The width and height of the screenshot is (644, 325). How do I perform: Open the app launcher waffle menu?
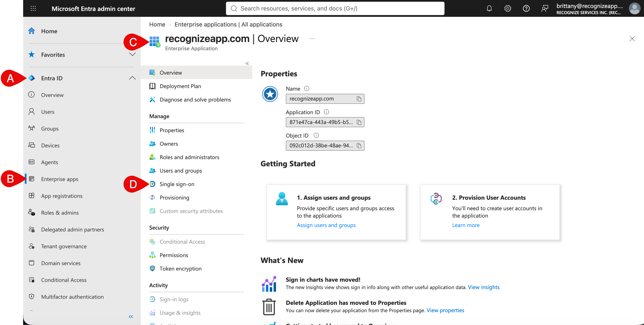point(33,8)
